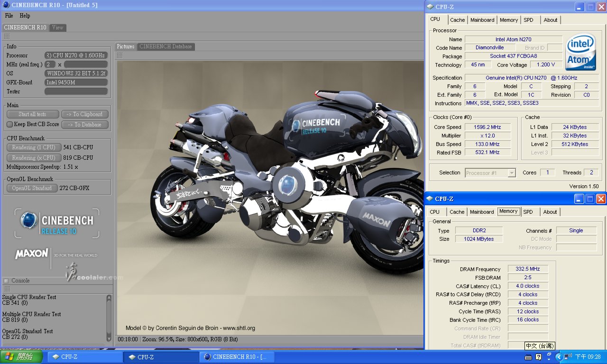
Task: Click the Start all tests button
Action: pos(33,114)
